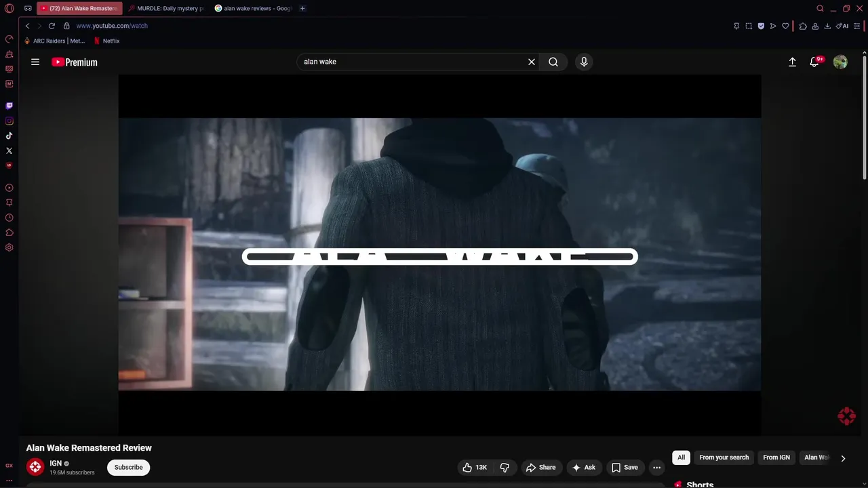The width and height of the screenshot is (868, 488).
Task: Open the More actions ellipsis menu
Action: click(x=656, y=468)
